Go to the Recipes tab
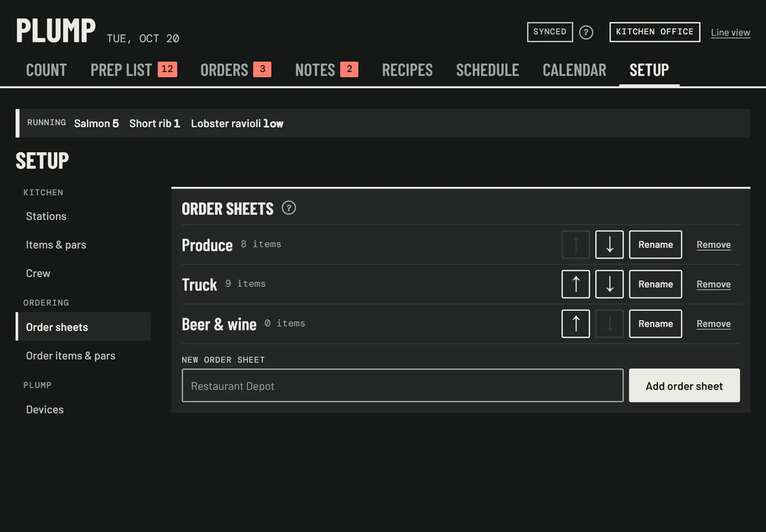 pos(408,70)
